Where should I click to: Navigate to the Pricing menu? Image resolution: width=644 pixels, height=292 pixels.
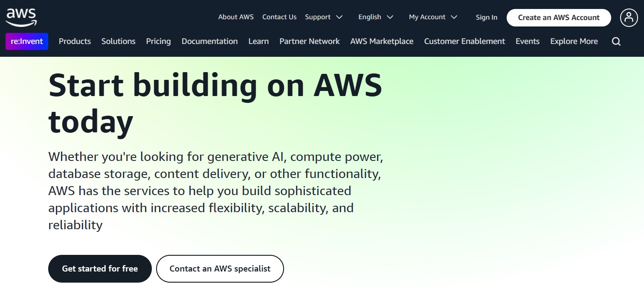pyautogui.click(x=158, y=41)
